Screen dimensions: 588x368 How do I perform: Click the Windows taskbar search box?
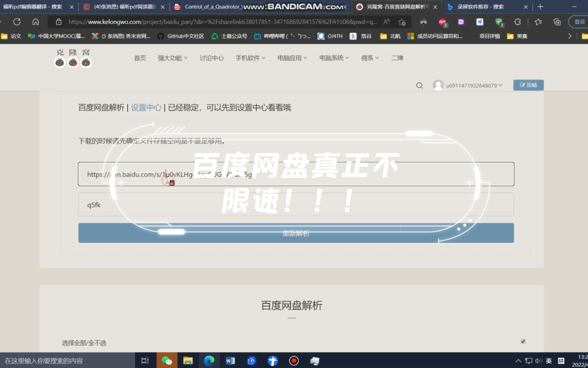pyautogui.click(x=67, y=361)
